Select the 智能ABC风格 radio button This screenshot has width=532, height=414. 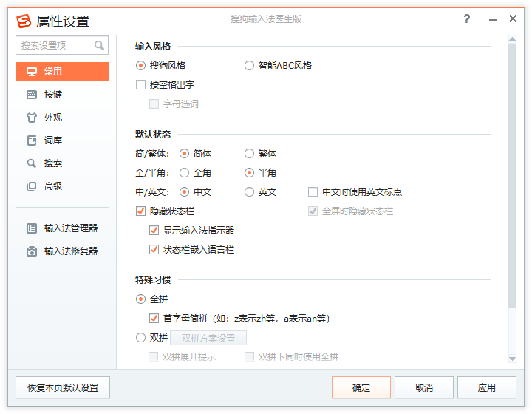pyautogui.click(x=249, y=66)
